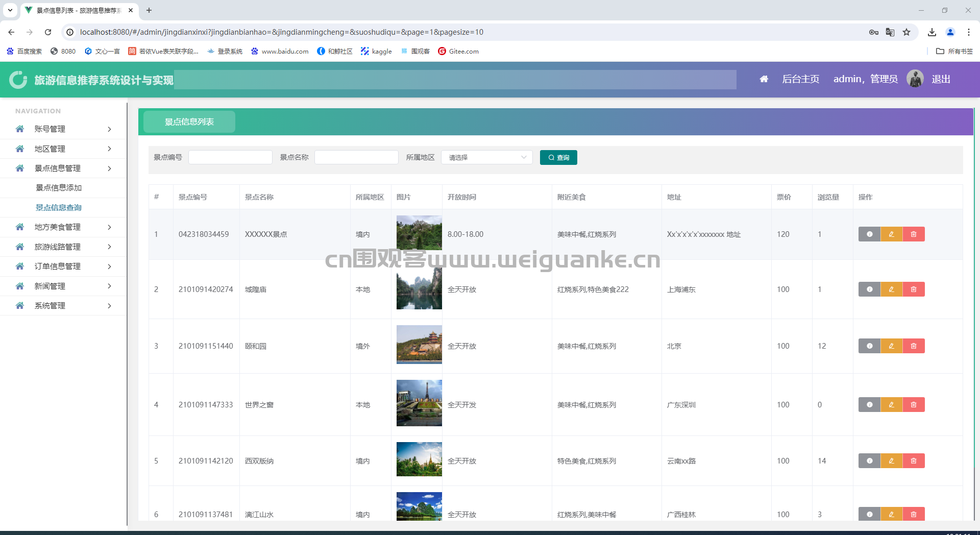
Task: Edit the 城隍庙 row with orange pencil icon
Action: [x=891, y=289]
